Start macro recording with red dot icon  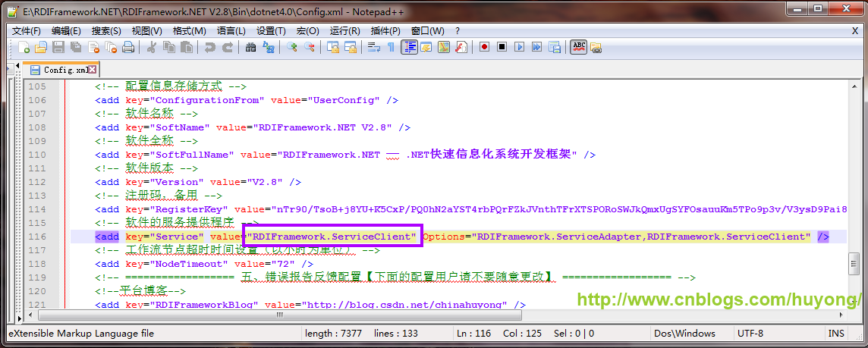point(484,48)
